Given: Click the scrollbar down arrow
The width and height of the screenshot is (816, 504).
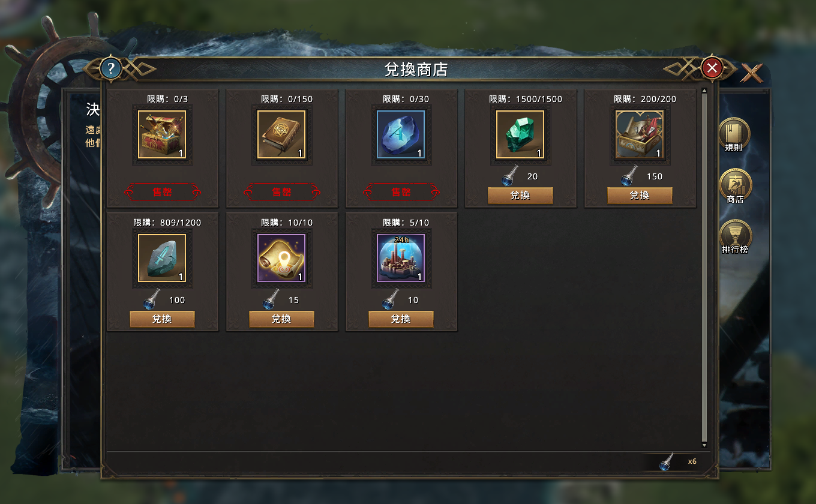Looking at the screenshot, I should pos(704,445).
